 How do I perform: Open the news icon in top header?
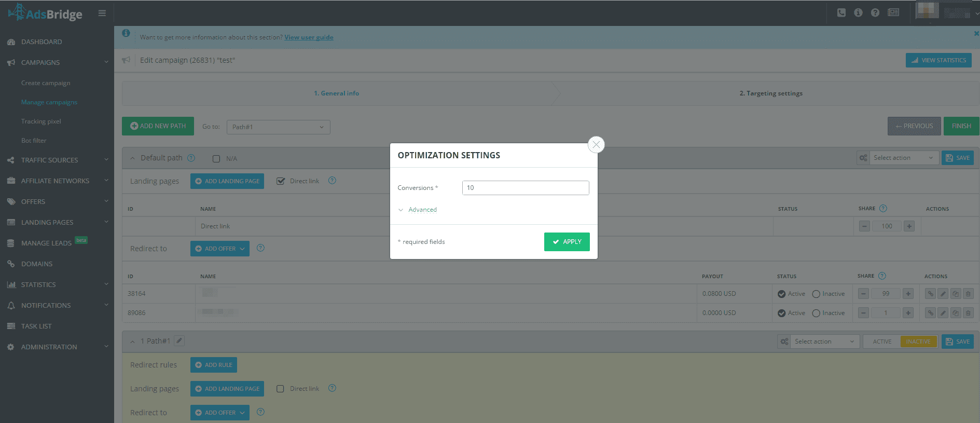(893, 12)
